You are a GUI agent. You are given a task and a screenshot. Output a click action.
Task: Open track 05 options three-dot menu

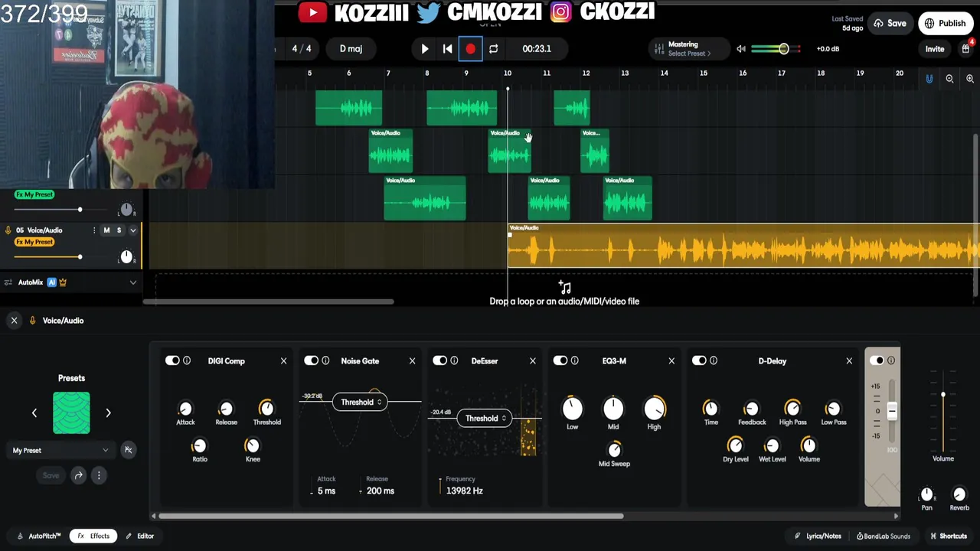click(94, 230)
